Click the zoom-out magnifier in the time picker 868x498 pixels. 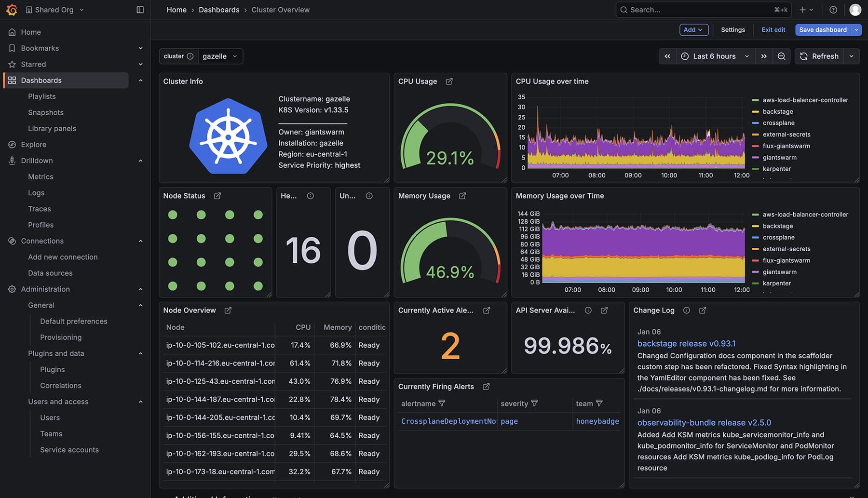781,56
